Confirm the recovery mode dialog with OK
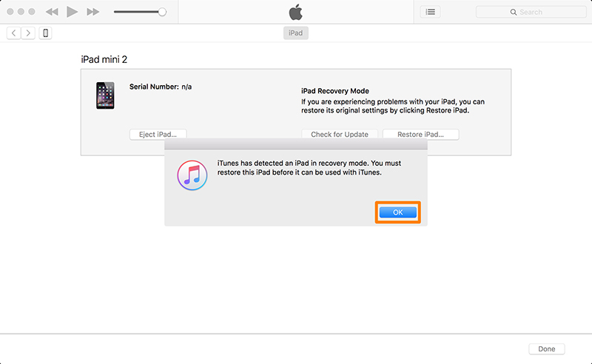This screenshot has width=592, height=364. 398,212
